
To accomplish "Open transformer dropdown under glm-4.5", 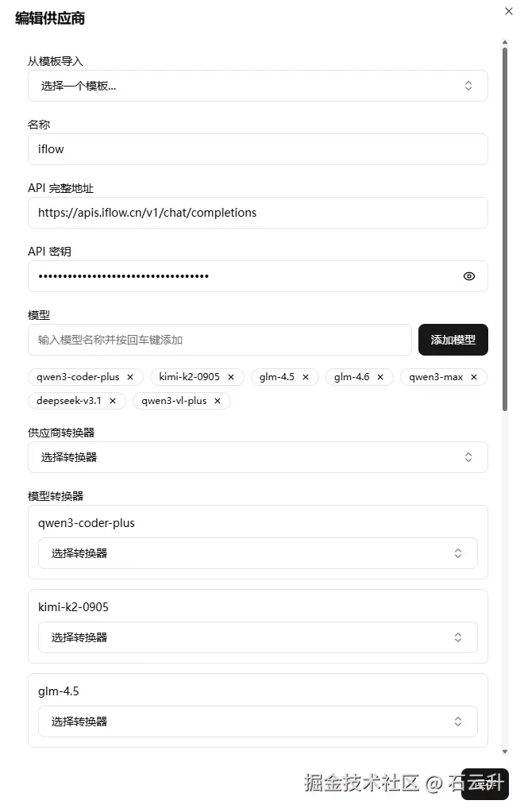I will pos(258,722).
